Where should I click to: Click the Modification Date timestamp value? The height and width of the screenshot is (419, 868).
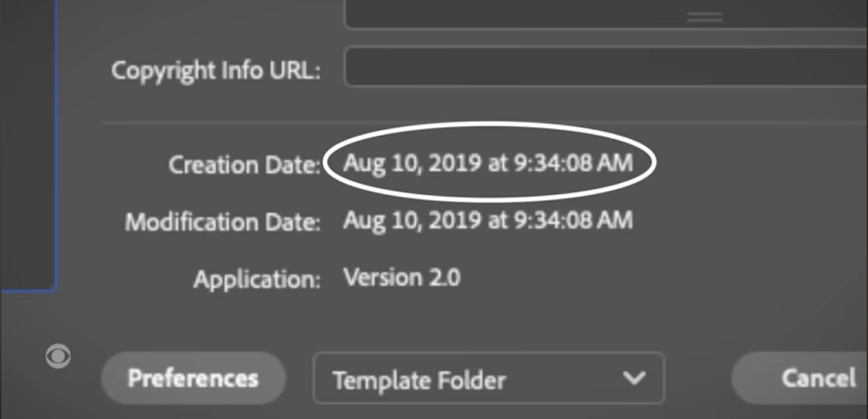click(488, 222)
